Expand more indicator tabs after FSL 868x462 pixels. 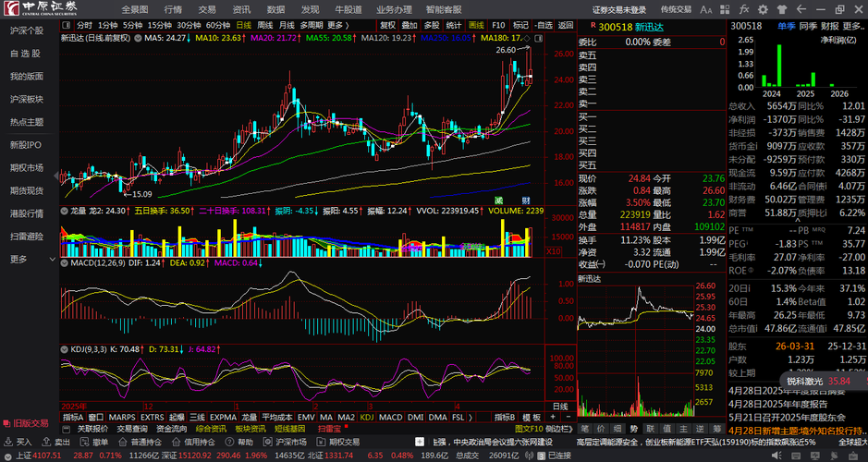[x=471, y=417]
